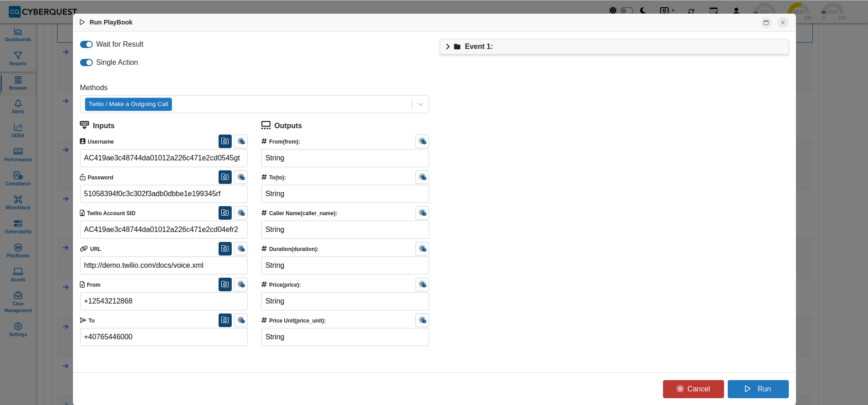Image resolution: width=868 pixels, height=405 pixels.
Task: Click the Price Unit output field
Action: [345, 337]
